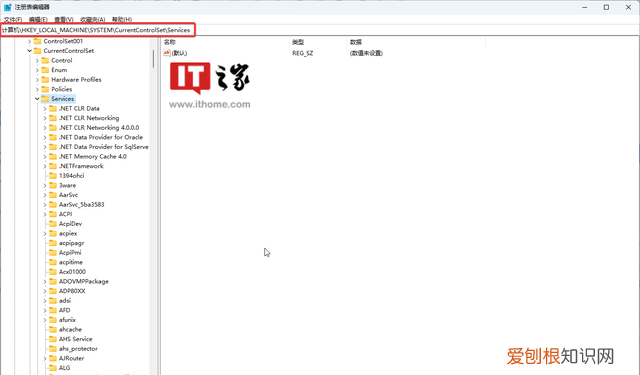This screenshot has width=640, height=375.
Task: Click the ADP80XX folder icon
Action: [53, 291]
